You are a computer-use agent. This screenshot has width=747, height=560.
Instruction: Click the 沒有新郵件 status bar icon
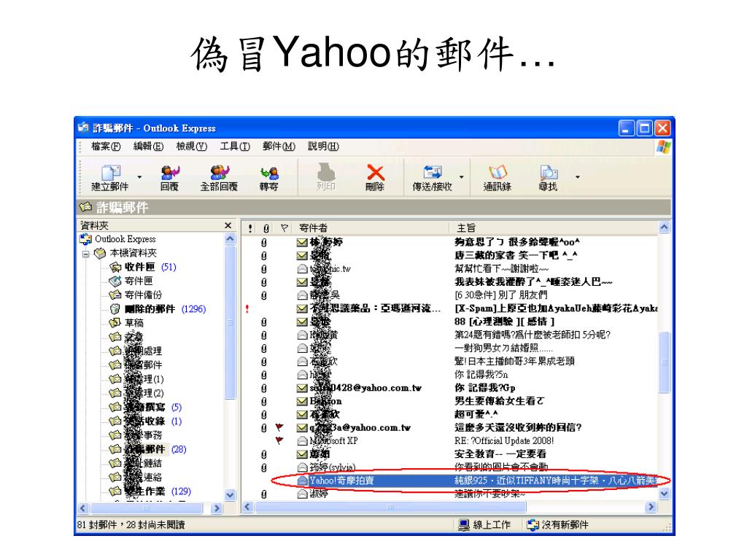point(533,525)
